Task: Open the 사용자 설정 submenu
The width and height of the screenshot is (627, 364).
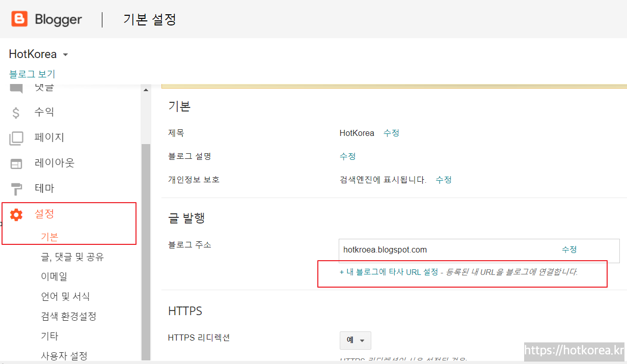Action: pyautogui.click(x=64, y=355)
